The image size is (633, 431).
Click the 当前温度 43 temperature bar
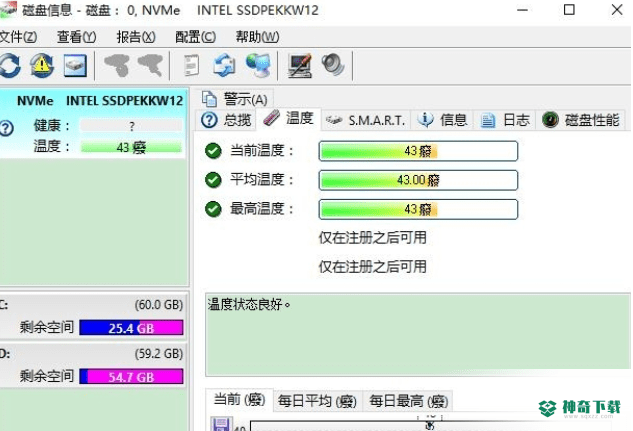(418, 151)
